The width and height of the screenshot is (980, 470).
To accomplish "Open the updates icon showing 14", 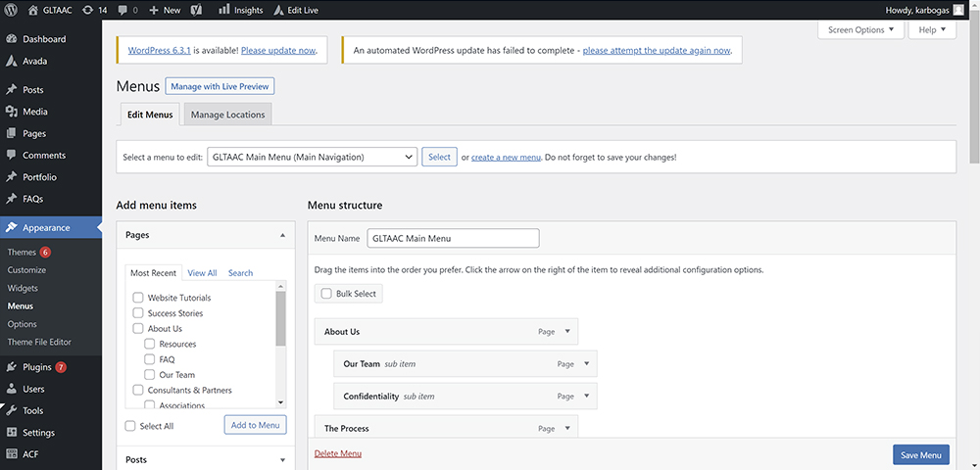I will (x=87, y=10).
